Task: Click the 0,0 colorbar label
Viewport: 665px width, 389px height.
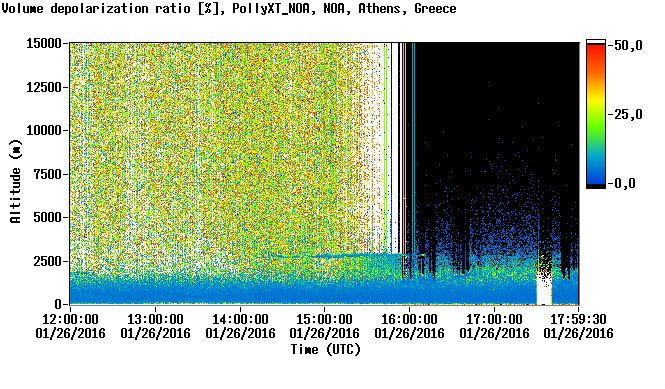Action: point(625,184)
